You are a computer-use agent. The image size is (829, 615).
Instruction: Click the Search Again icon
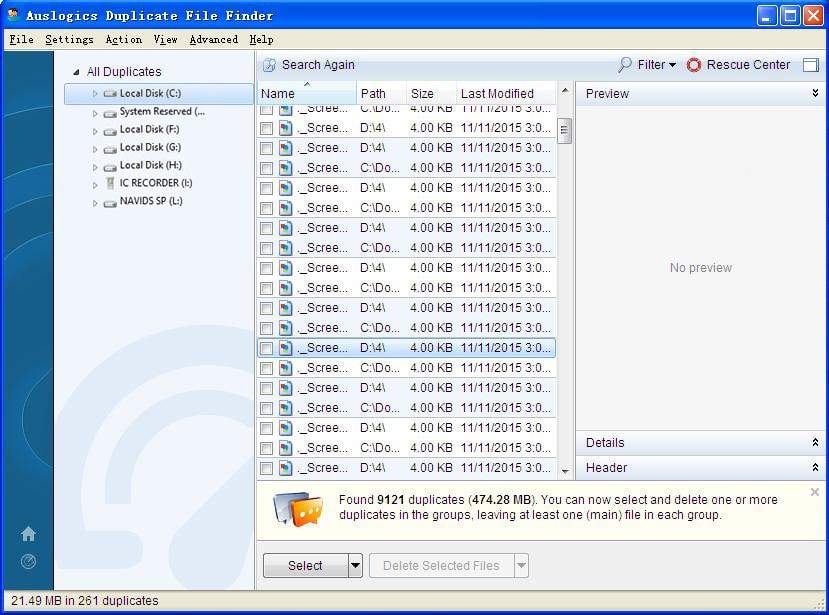coord(269,65)
